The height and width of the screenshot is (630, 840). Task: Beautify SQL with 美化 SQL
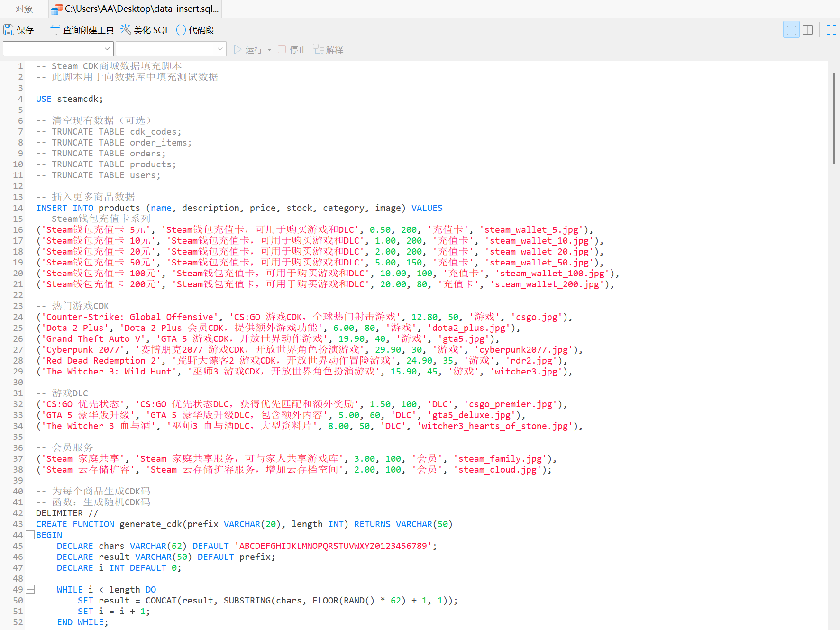(145, 30)
